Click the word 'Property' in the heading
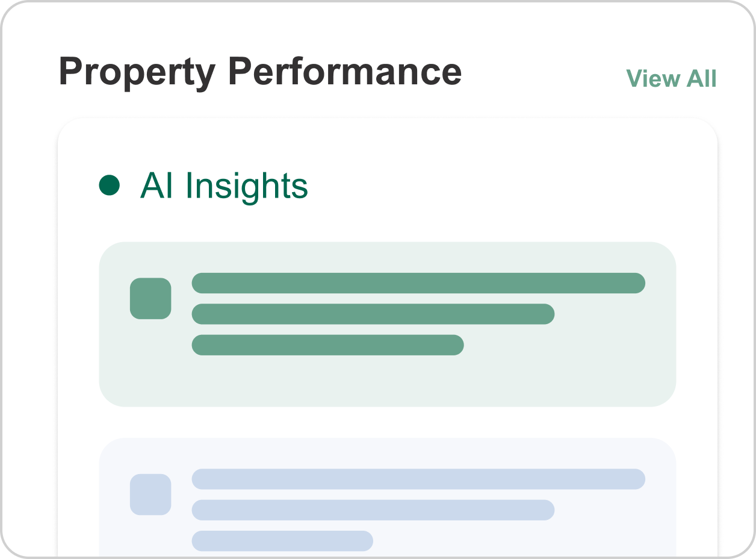This screenshot has height=559, width=756. (x=137, y=72)
